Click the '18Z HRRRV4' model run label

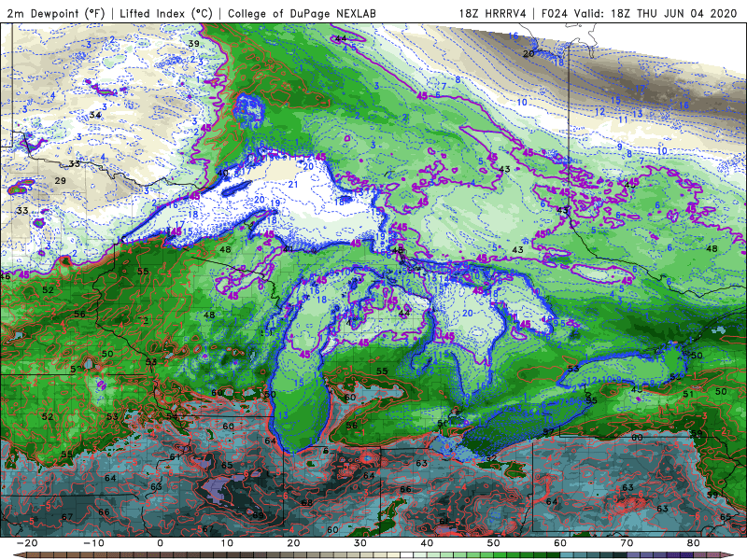[x=493, y=13]
